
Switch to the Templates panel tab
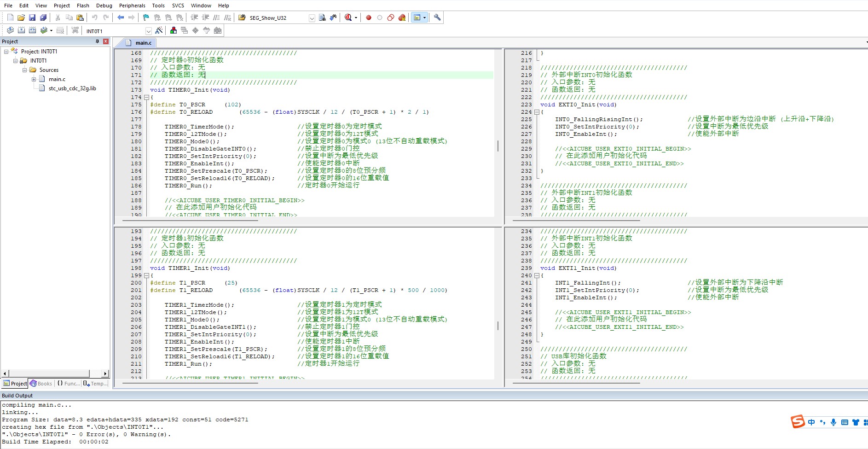96,383
